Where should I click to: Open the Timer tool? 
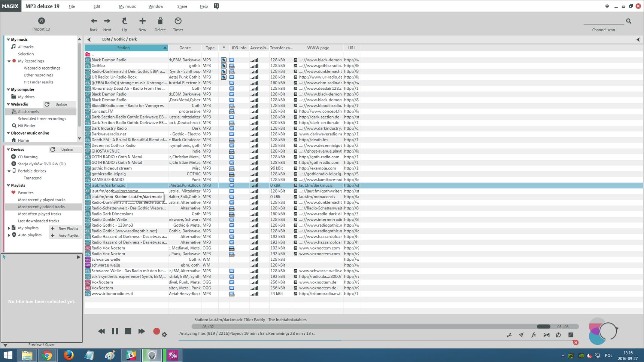pos(178,21)
